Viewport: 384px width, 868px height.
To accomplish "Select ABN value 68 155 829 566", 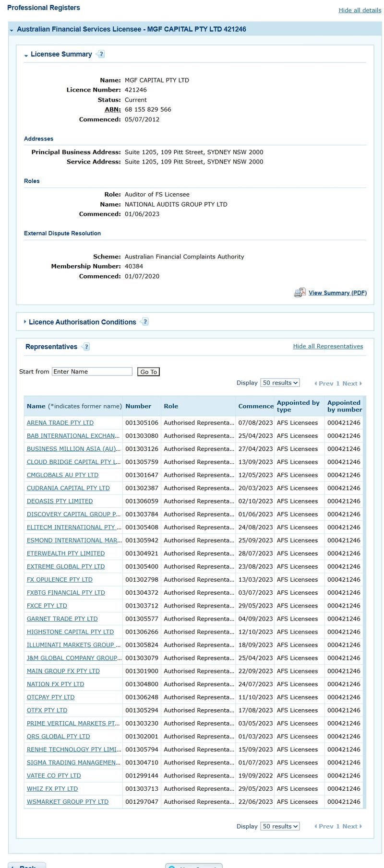I will click(148, 109).
